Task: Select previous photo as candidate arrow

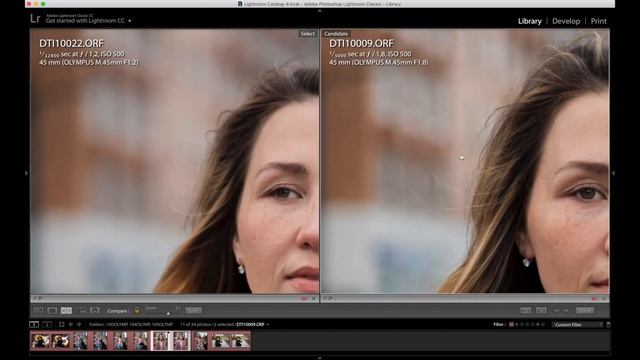Action: coord(557,311)
